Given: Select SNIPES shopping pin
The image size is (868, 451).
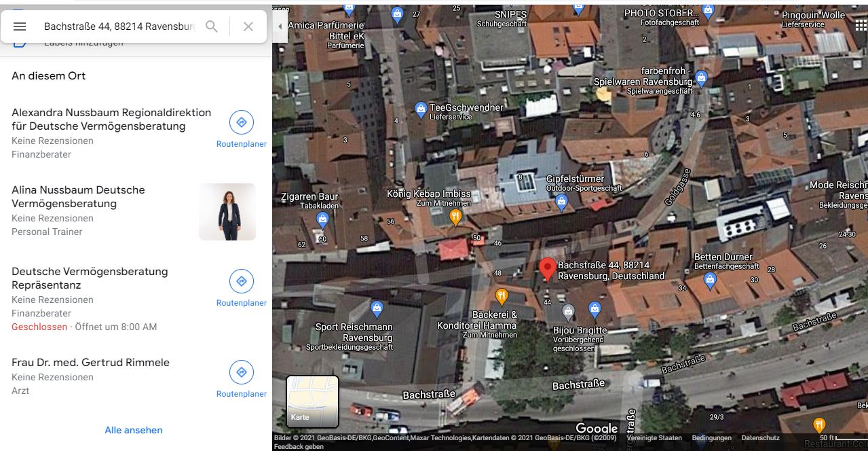Looking at the screenshot, I should (x=578, y=9).
